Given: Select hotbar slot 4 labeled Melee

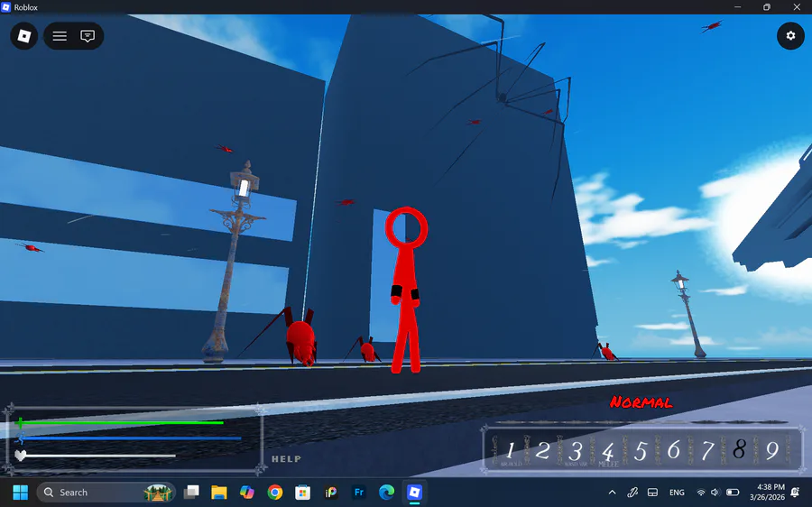Looking at the screenshot, I should (x=608, y=452).
